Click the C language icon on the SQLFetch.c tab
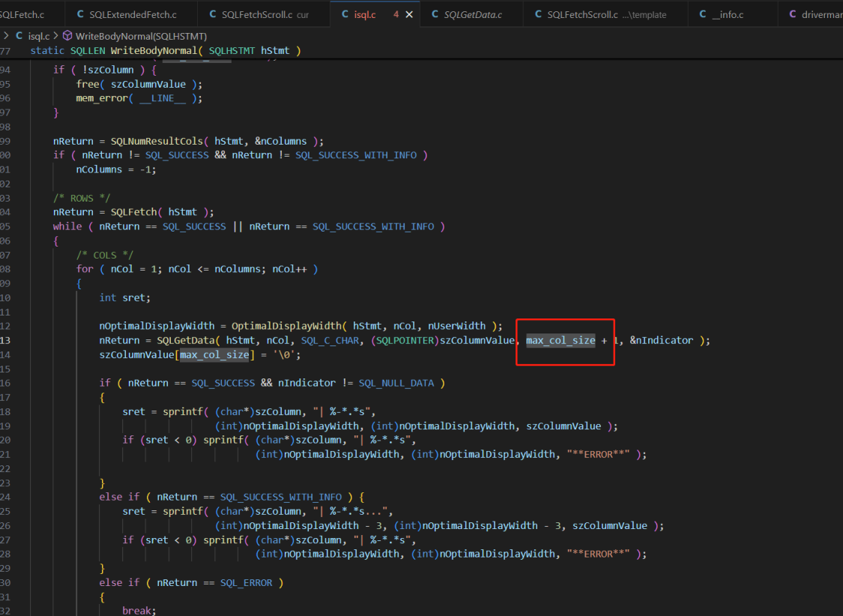Screen dimensions: 843x616 click(x=1, y=13)
